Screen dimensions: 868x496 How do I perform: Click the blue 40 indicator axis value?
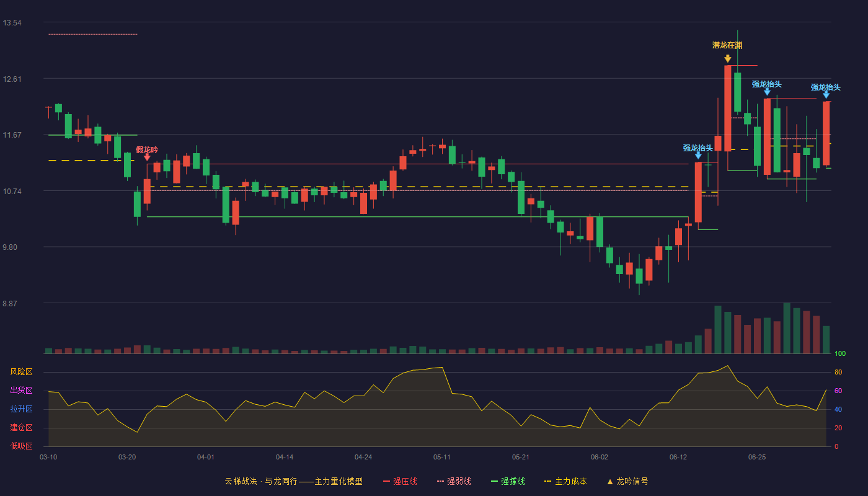(x=838, y=410)
